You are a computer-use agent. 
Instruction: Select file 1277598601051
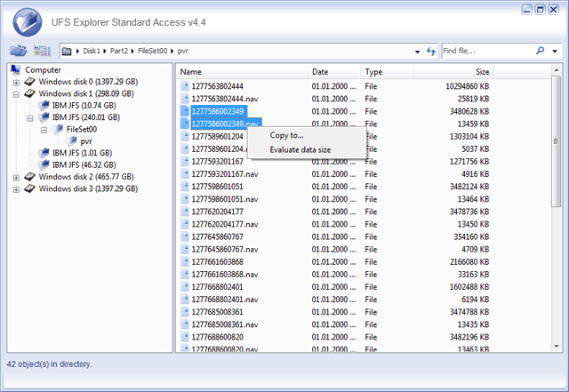click(x=217, y=187)
